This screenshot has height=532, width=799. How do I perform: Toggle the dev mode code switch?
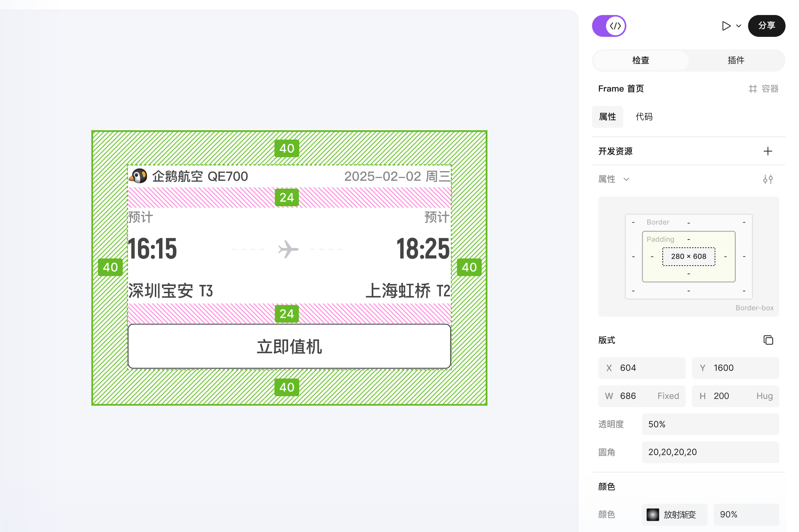(x=609, y=26)
